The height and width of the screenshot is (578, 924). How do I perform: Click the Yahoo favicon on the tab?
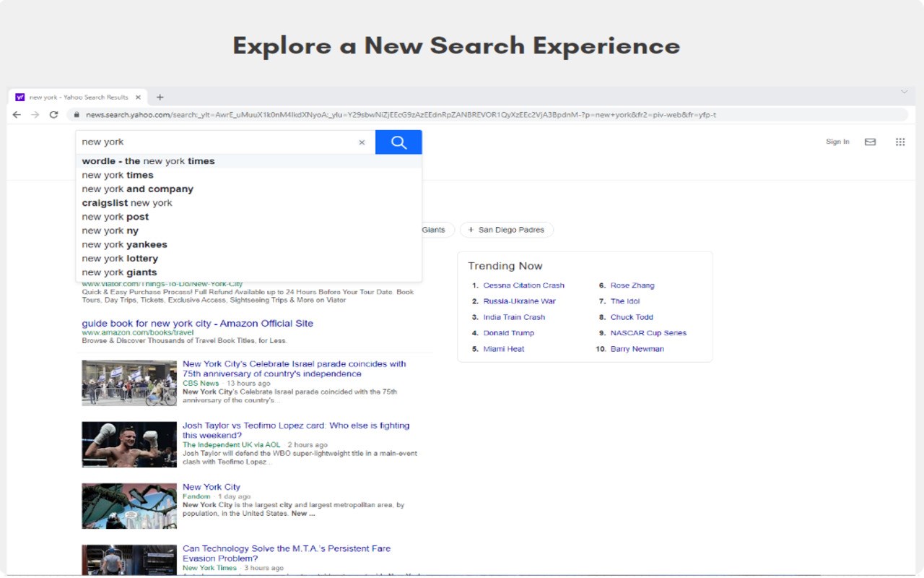pos(20,98)
